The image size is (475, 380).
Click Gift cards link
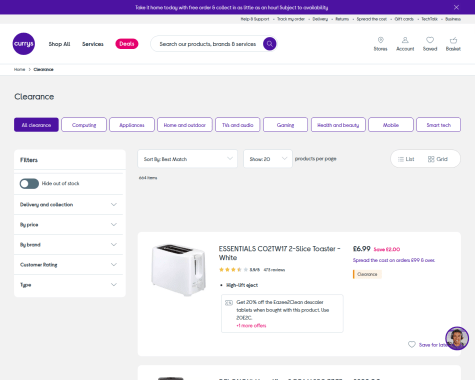point(404,19)
